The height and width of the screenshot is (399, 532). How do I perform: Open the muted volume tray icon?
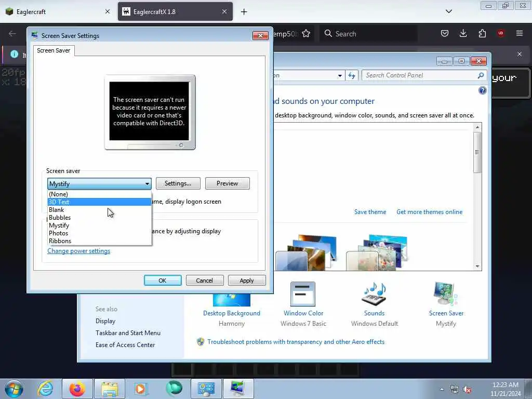(467, 390)
